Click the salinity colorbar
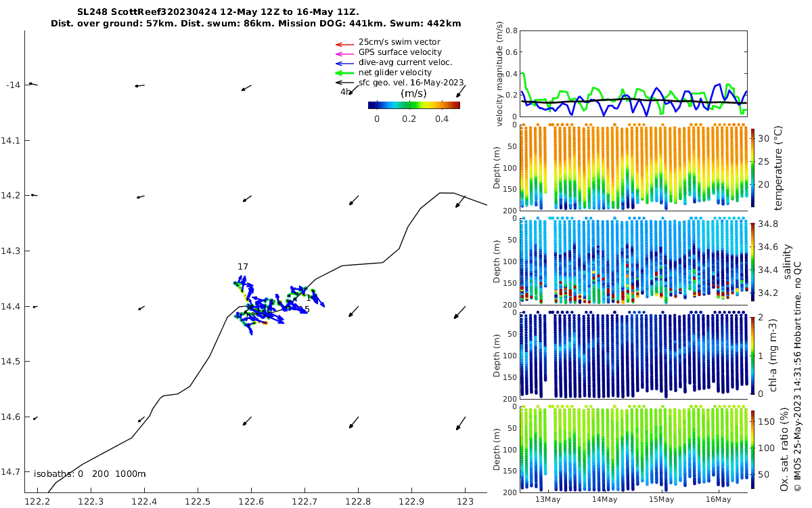 click(x=753, y=261)
